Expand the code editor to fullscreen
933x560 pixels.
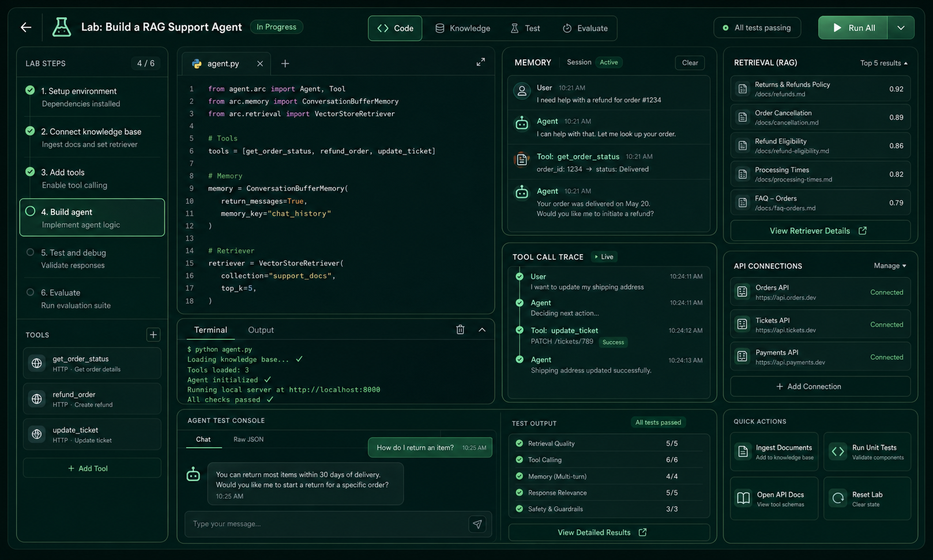(x=480, y=62)
